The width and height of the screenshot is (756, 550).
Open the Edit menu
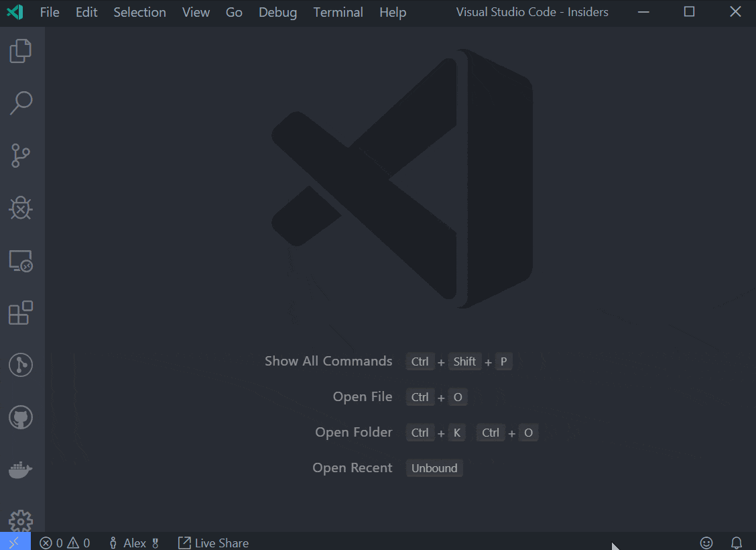pos(86,12)
